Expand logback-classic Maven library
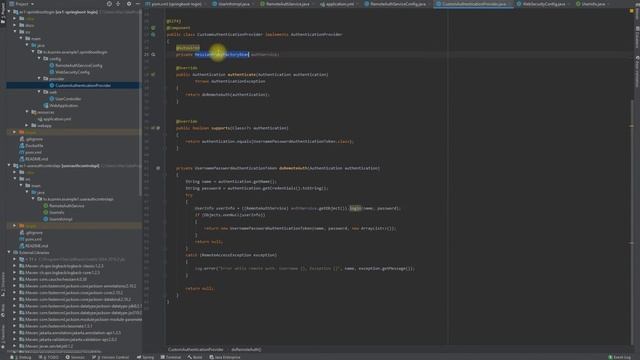This screenshot has width=640, height=360. click(x=15, y=266)
